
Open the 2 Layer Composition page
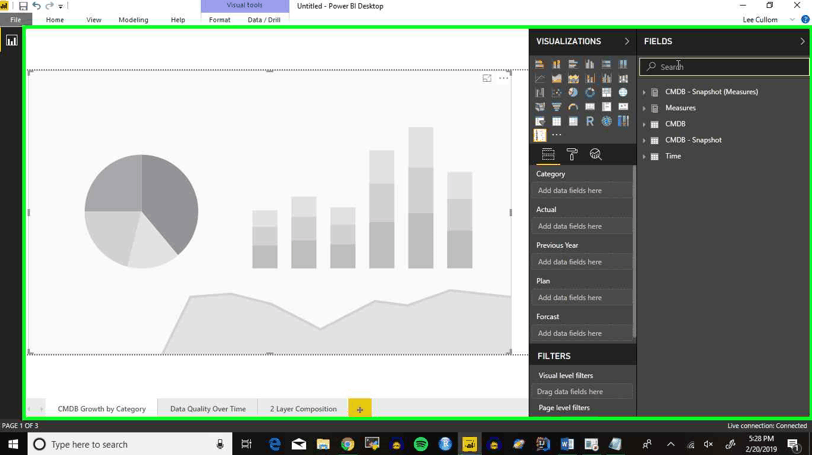[303, 409]
